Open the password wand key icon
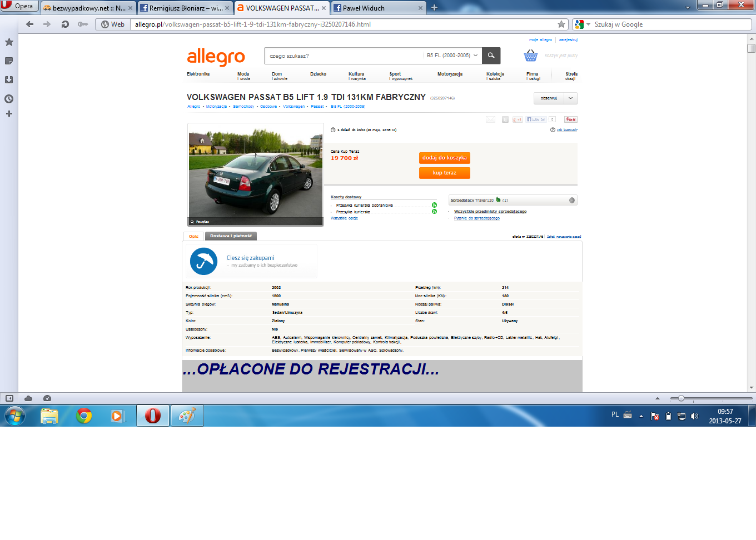This screenshot has height=540, width=756. click(83, 24)
